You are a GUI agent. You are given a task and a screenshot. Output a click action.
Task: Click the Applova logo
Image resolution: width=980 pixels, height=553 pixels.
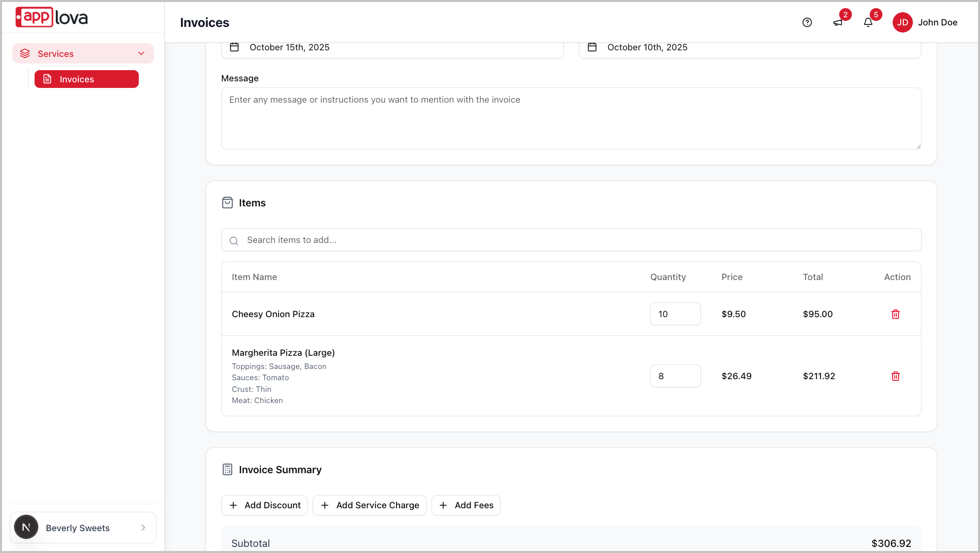(x=52, y=17)
